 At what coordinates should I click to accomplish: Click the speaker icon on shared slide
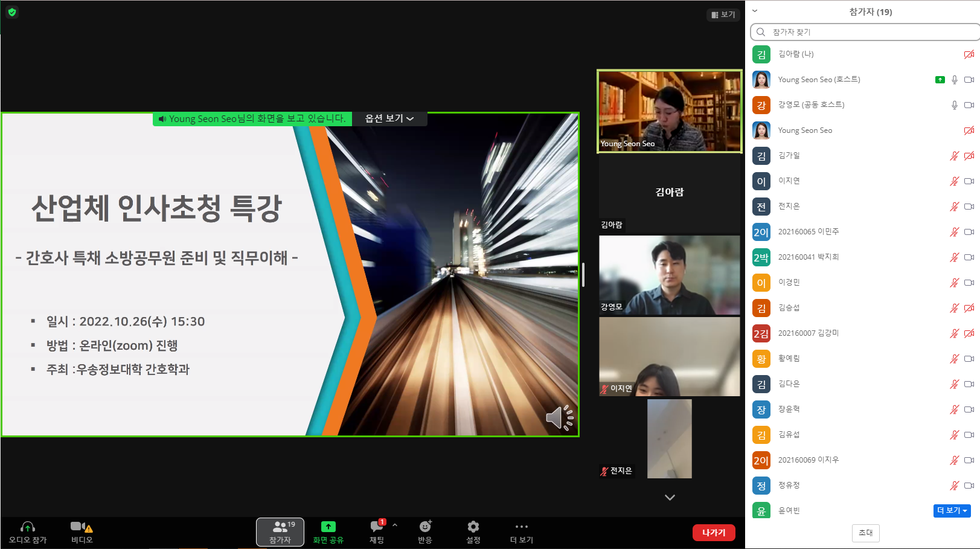coord(559,417)
